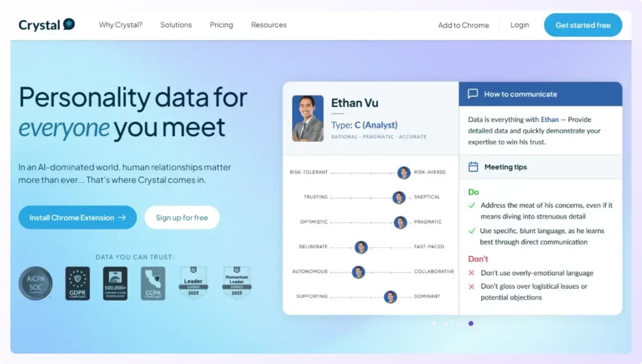
Task: Click Get started free button
Action: [583, 25]
